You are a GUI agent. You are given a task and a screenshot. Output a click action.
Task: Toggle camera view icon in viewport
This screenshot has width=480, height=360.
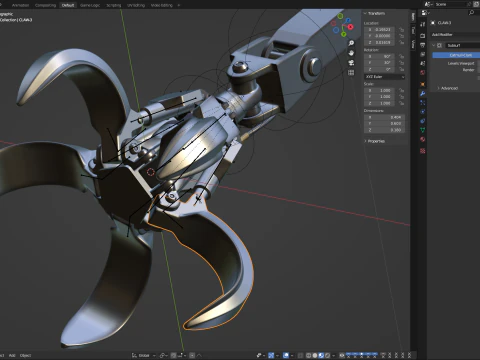(351, 63)
